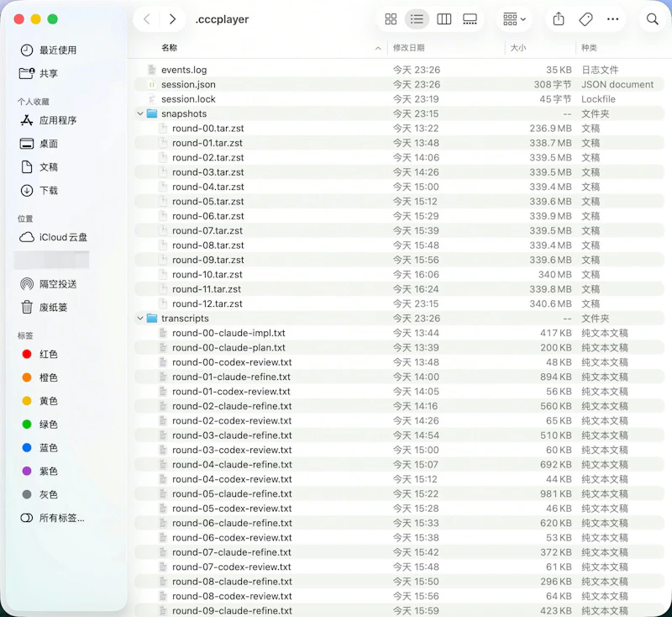The image size is (672, 617).
Task: Switch to column view
Action: pos(444,18)
